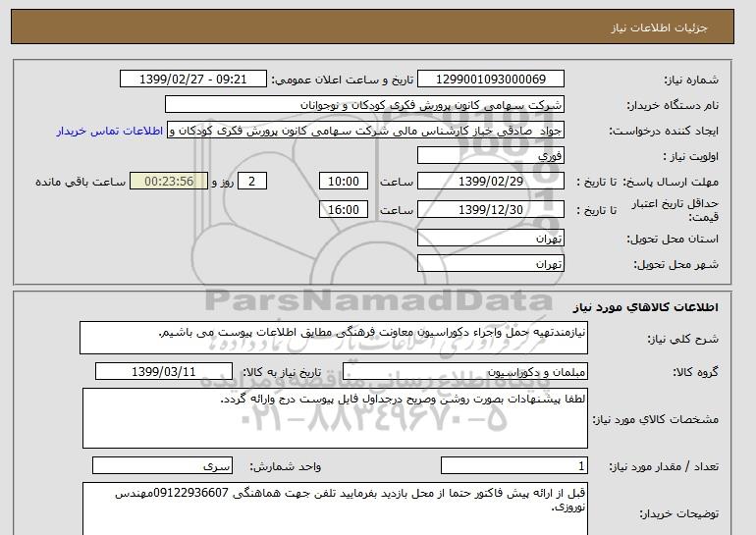Viewport: 756px width, 535px height.
Task: Click the response deadline date 1399/02/29
Action: [x=490, y=182]
